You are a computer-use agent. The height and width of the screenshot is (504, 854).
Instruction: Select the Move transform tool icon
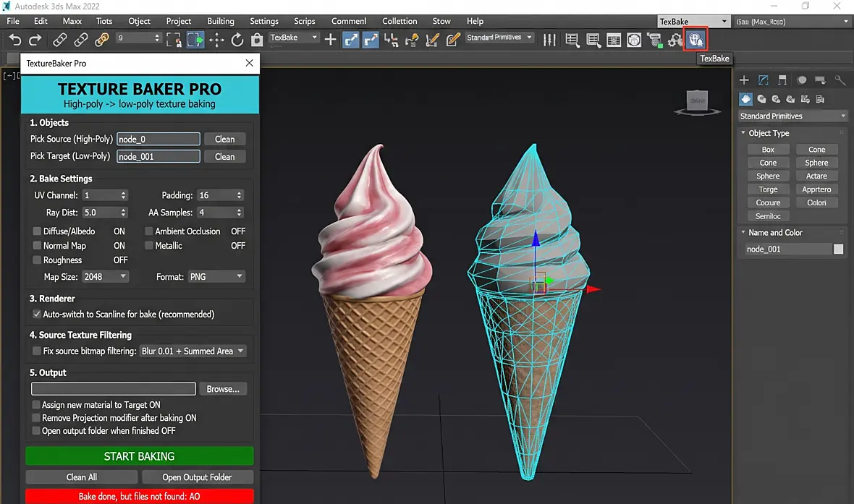[217, 40]
